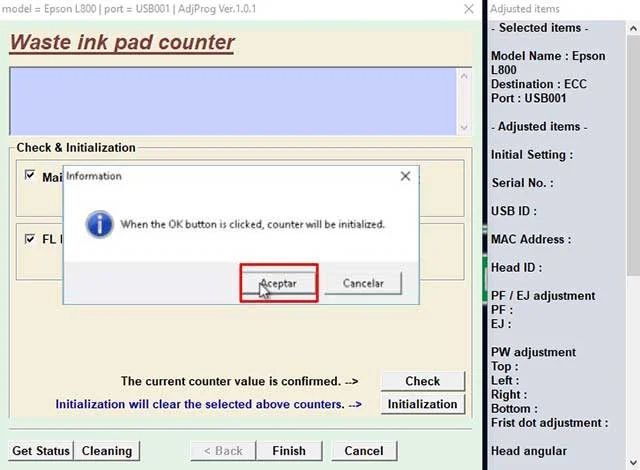Toggle the Main pad counter checkbox
Viewport: 640px width, 470px height.
point(30,176)
